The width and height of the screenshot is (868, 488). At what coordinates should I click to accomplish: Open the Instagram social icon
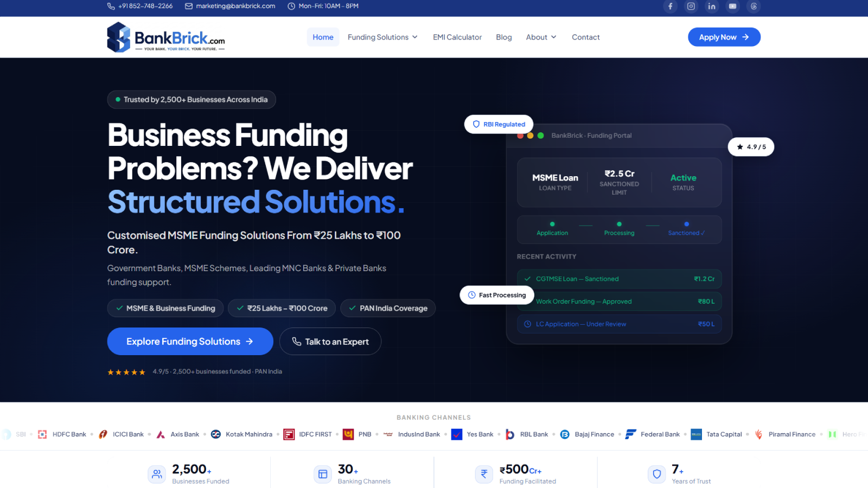coord(691,7)
